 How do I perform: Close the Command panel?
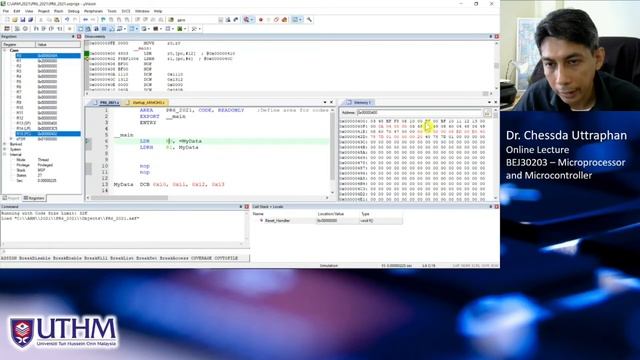click(247, 207)
